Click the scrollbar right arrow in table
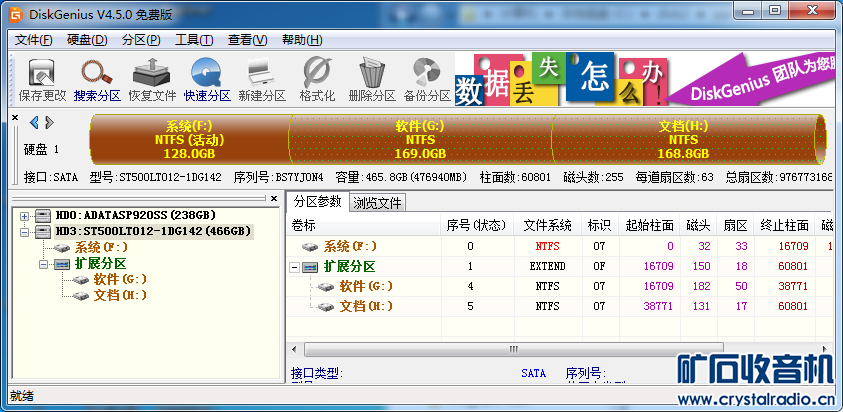 tap(825, 350)
